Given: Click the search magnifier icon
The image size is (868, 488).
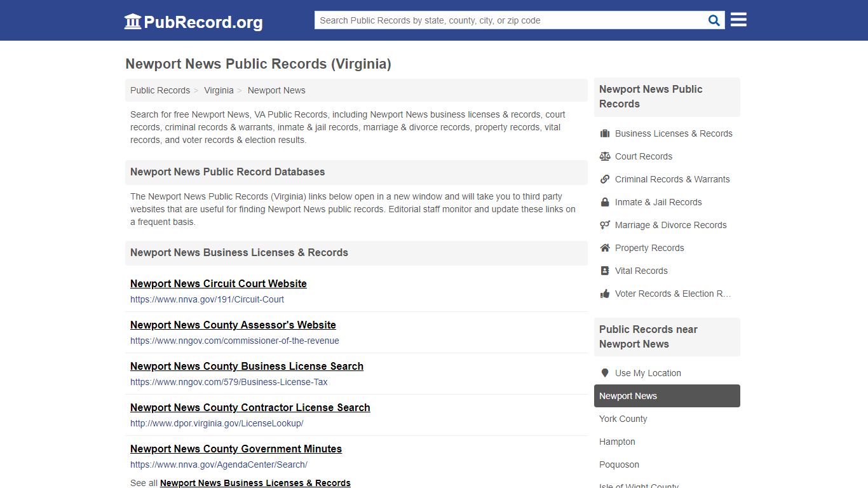Looking at the screenshot, I should 714,20.
